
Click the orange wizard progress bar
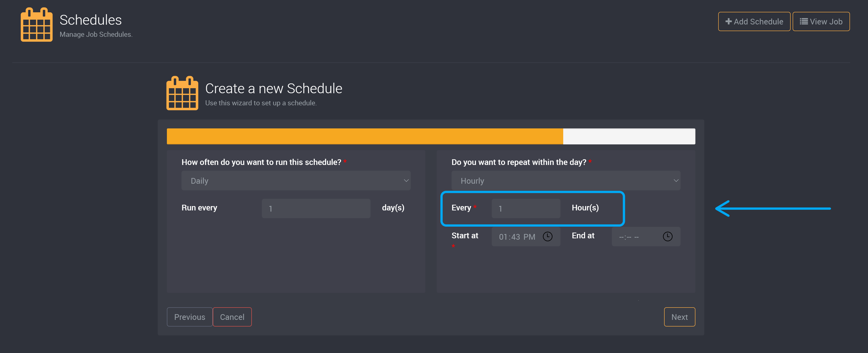pyautogui.click(x=365, y=137)
